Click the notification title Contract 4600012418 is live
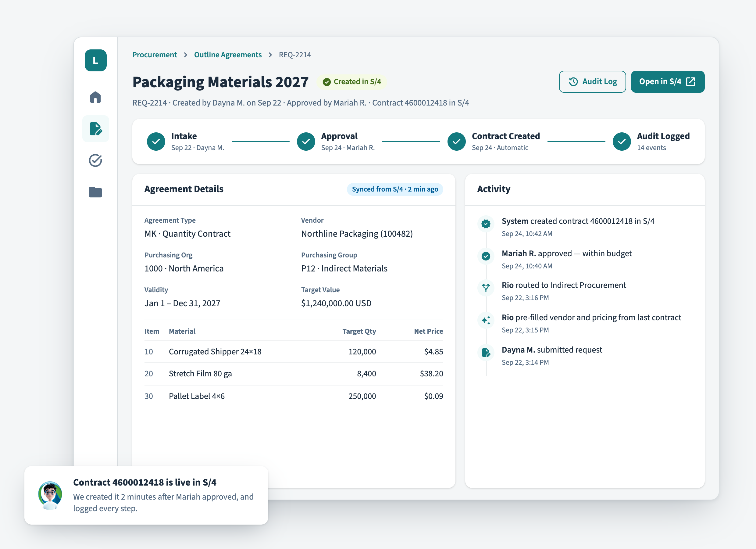The width and height of the screenshot is (756, 549). coord(145,482)
